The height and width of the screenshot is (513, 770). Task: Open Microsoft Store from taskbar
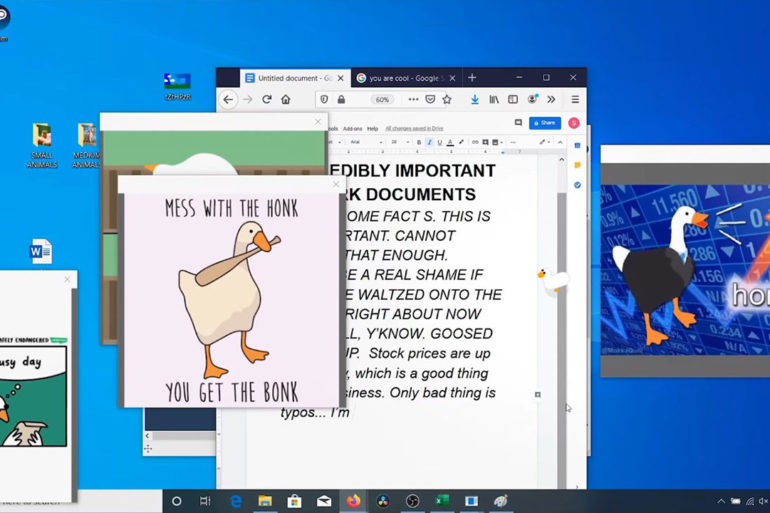coord(294,501)
